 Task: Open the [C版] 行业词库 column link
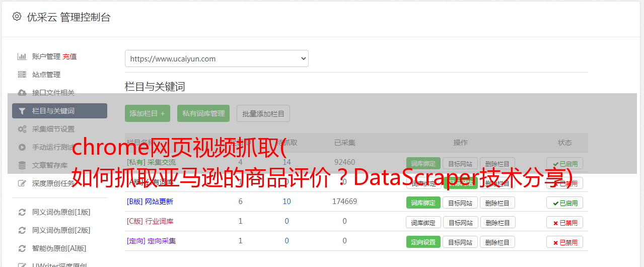pos(150,221)
